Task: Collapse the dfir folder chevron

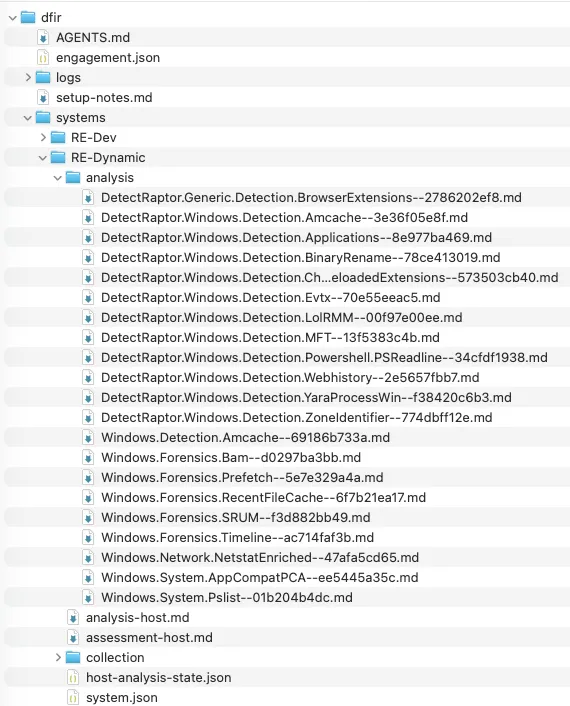Action: [13, 18]
